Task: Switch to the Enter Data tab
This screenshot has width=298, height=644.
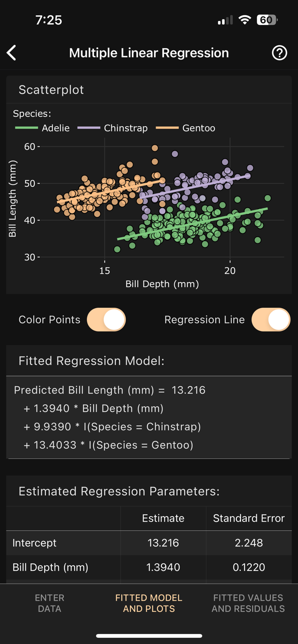Action: (49, 603)
